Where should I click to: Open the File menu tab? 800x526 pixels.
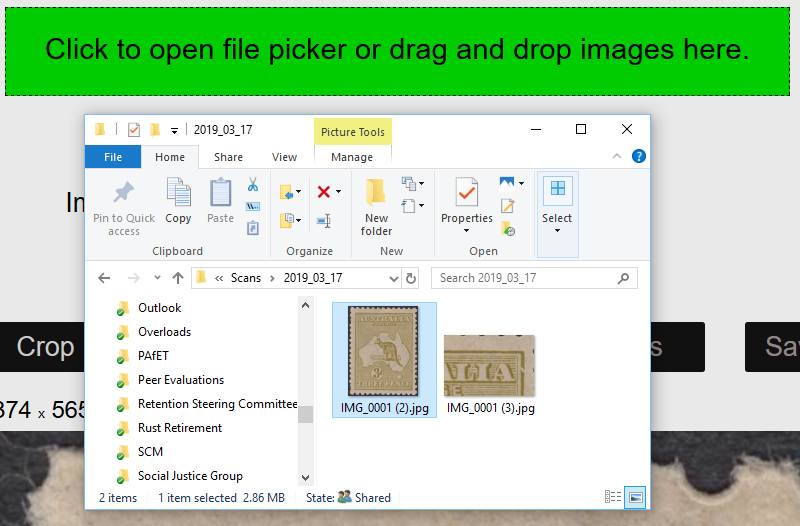[x=113, y=157]
